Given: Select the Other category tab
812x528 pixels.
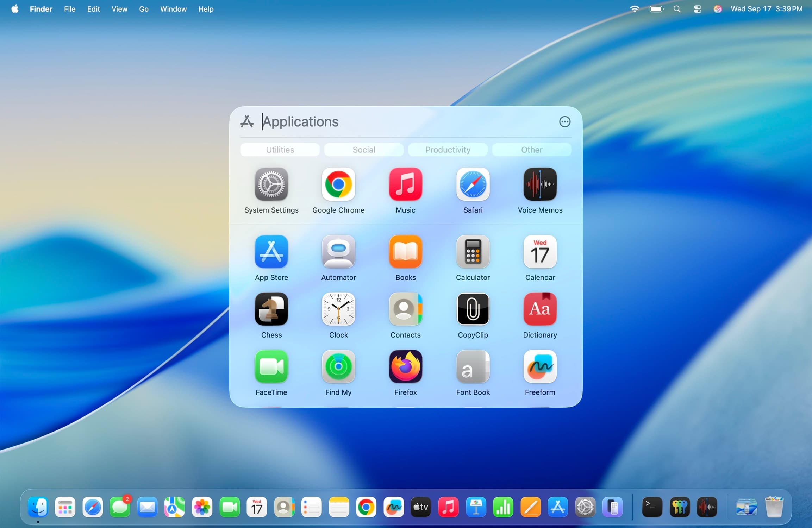Looking at the screenshot, I should pyautogui.click(x=531, y=150).
